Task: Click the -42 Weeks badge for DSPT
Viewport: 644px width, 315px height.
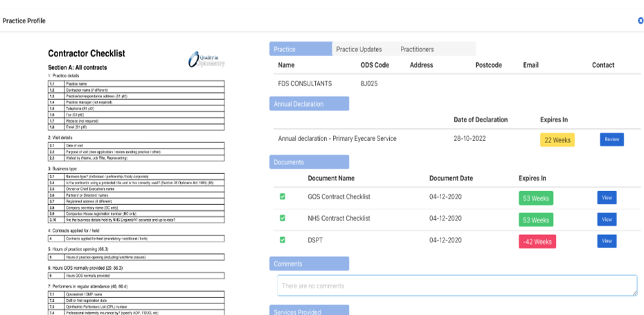Action: [x=538, y=242]
